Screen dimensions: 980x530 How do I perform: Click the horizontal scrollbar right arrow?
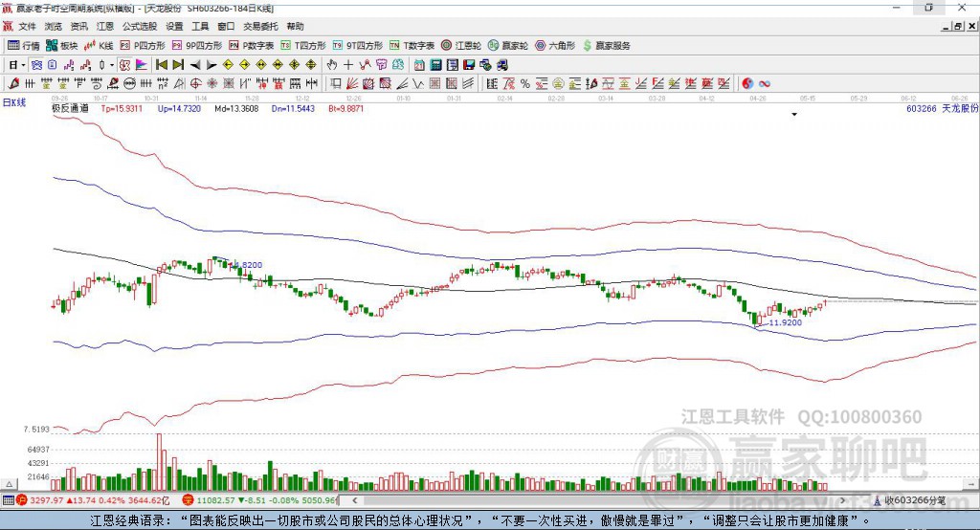(x=842, y=500)
